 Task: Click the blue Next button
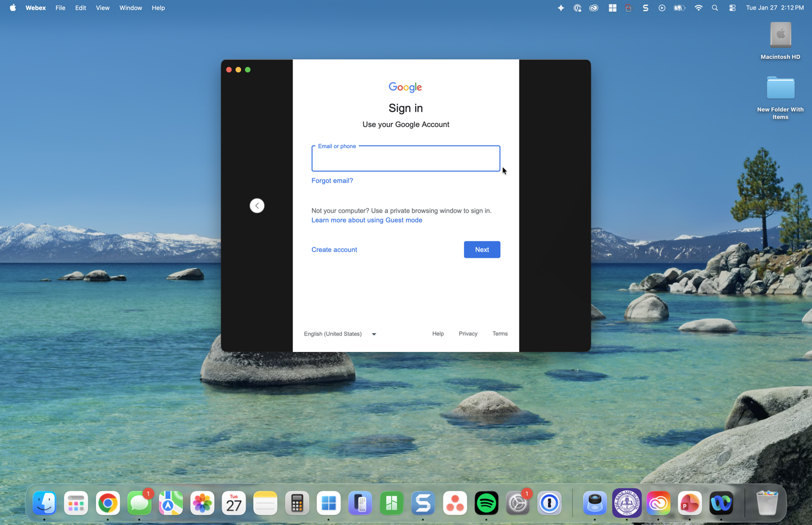tap(482, 249)
